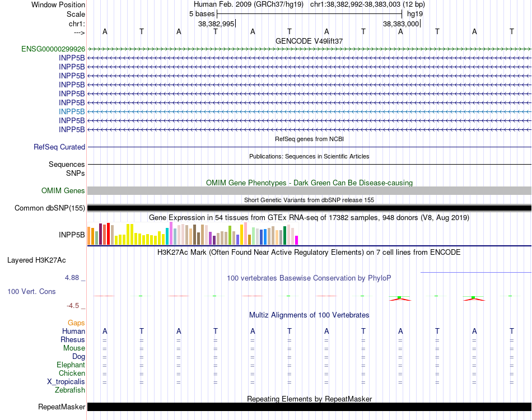Select the black RepeatMasker bar
The image size is (532, 420).
tap(309, 407)
